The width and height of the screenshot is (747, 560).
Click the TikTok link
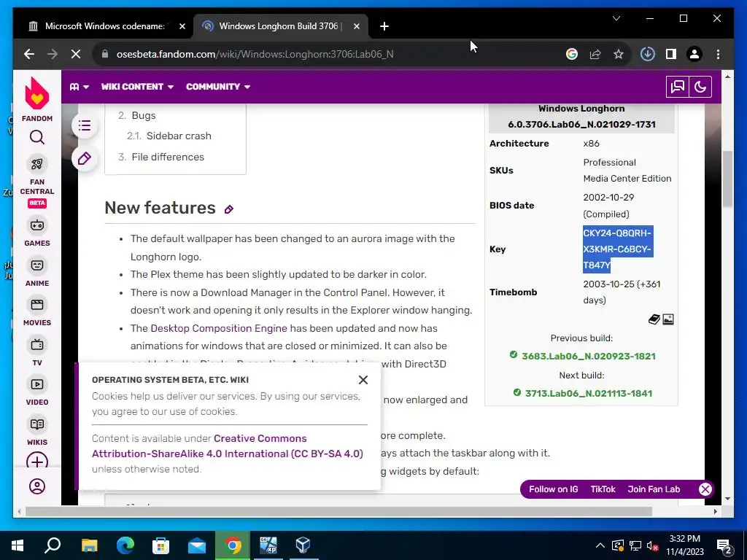603,489
